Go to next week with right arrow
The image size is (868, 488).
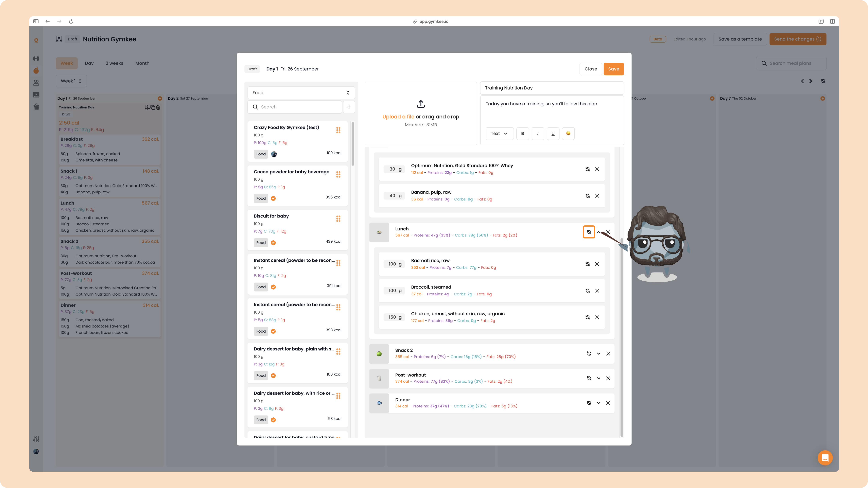coord(811,81)
